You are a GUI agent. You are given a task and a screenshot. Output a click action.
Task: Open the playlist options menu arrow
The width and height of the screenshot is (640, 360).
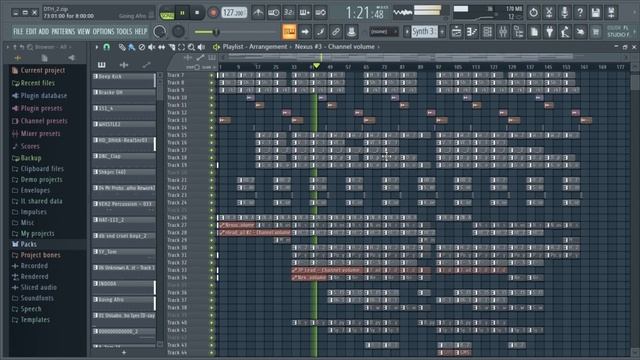click(97, 47)
